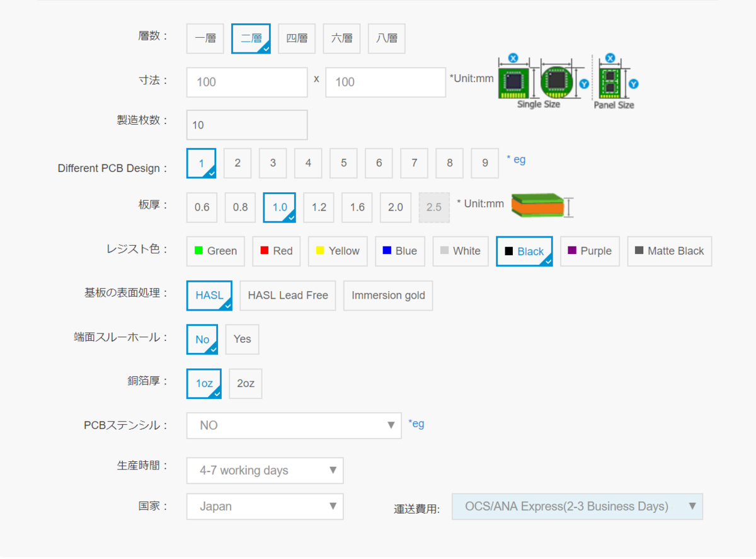Select 1.2 board thickness

point(319,207)
